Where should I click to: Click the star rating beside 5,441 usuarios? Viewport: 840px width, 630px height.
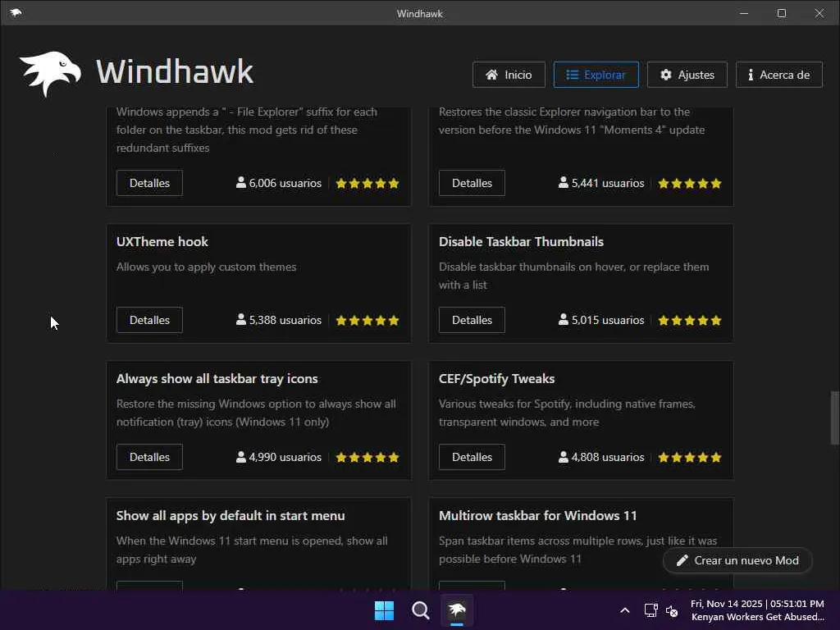pyautogui.click(x=690, y=184)
